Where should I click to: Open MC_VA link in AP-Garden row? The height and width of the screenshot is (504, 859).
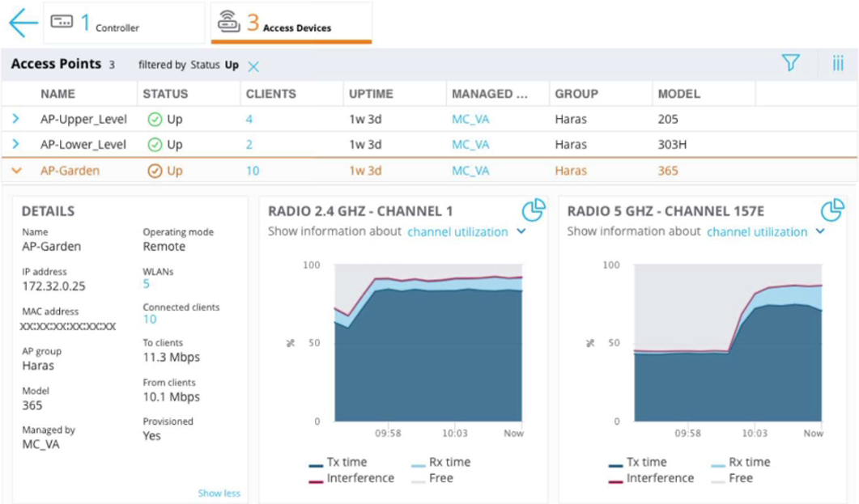pyautogui.click(x=470, y=171)
